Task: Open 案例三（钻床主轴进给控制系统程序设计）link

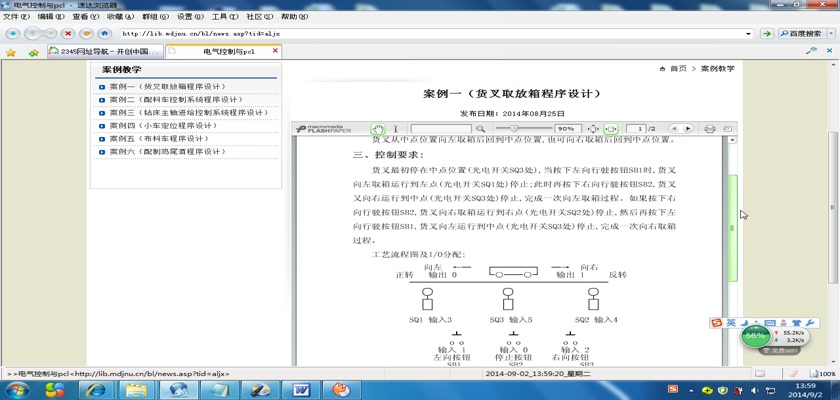Action: (x=189, y=112)
